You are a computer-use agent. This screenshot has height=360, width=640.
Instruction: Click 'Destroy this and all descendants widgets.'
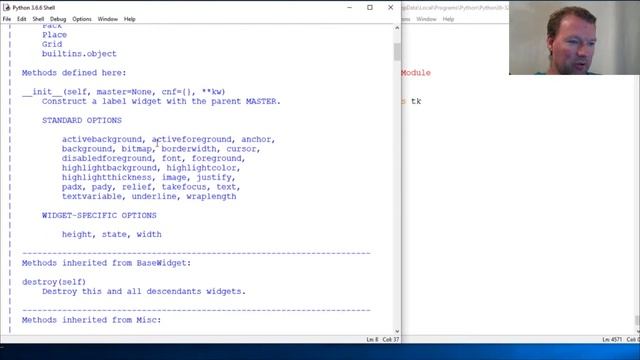(144, 291)
